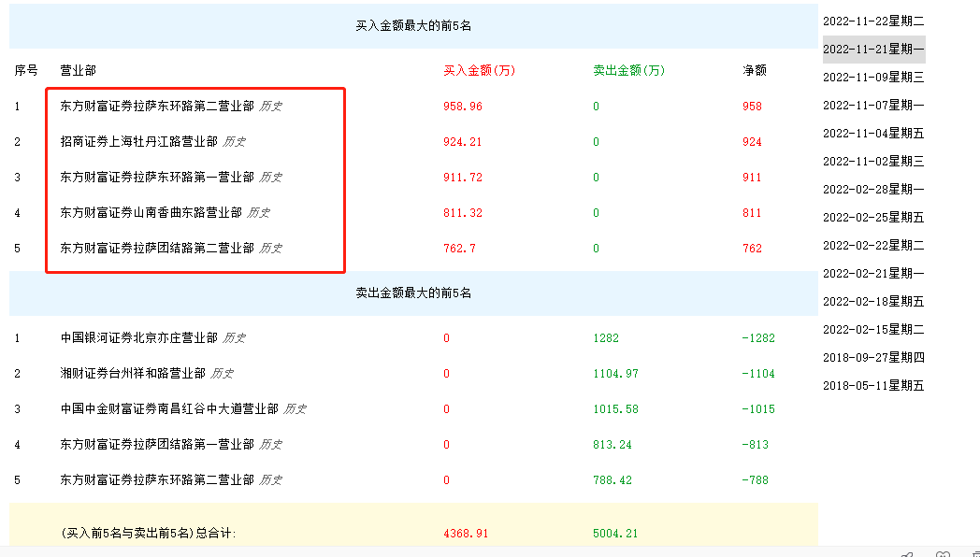Open 历史 for 湘财证券台州祥和路营业部
Viewport: 980px width, 557px height.
(222, 374)
